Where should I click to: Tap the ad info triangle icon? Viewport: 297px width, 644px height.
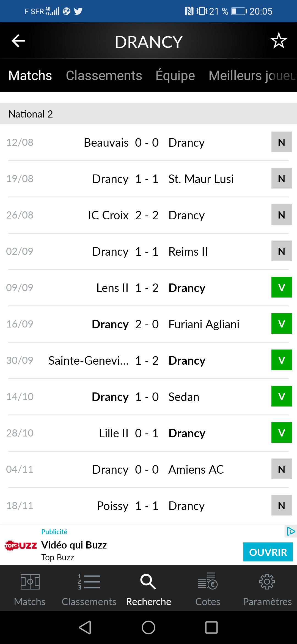(x=291, y=531)
